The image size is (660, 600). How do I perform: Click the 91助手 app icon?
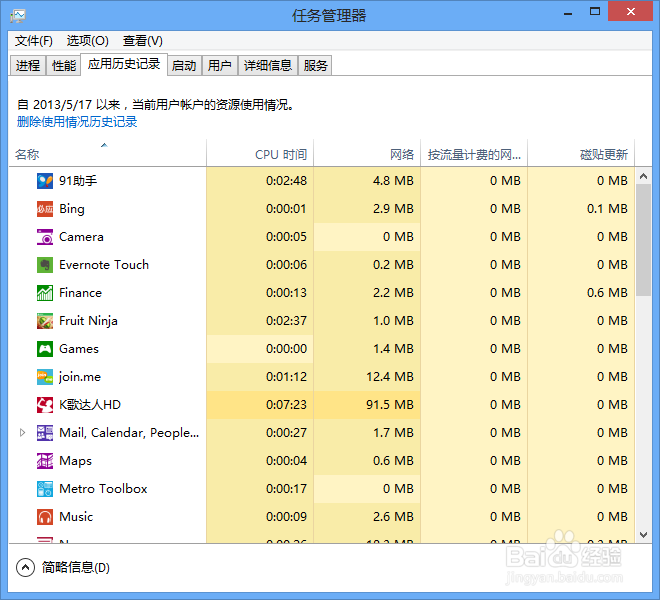click(x=45, y=181)
